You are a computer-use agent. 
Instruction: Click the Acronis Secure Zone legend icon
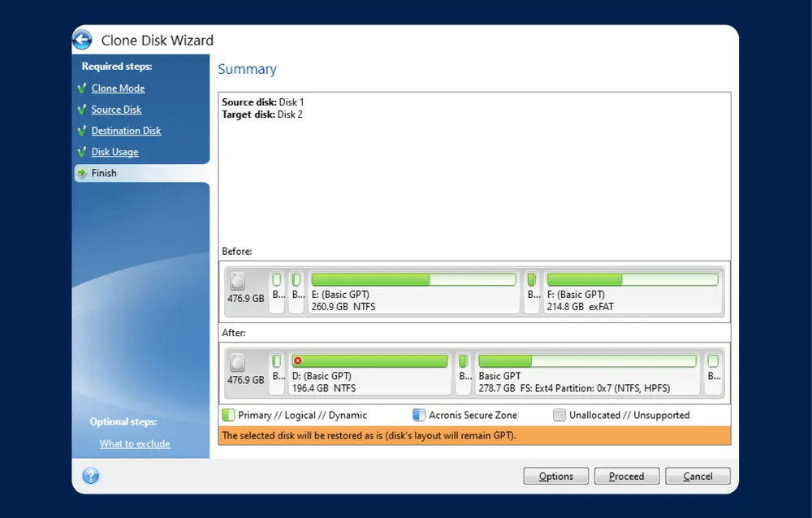click(419, 415)
